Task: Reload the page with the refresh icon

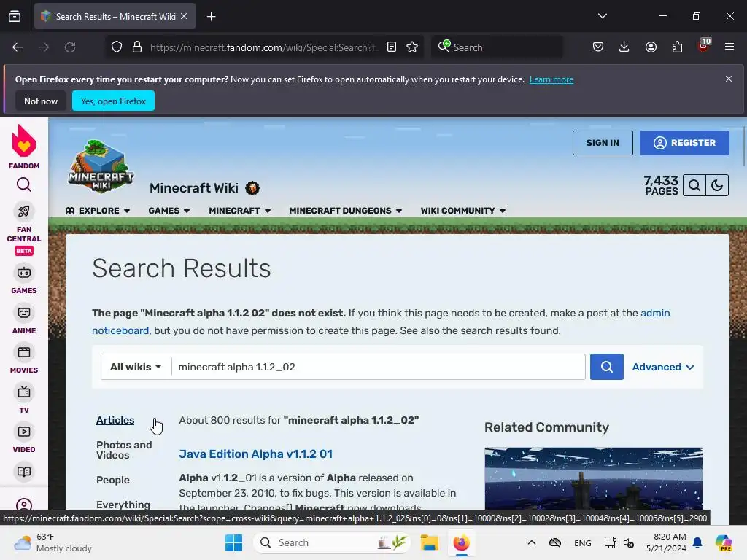Action: pyautogui.click(x=70, y=47)
